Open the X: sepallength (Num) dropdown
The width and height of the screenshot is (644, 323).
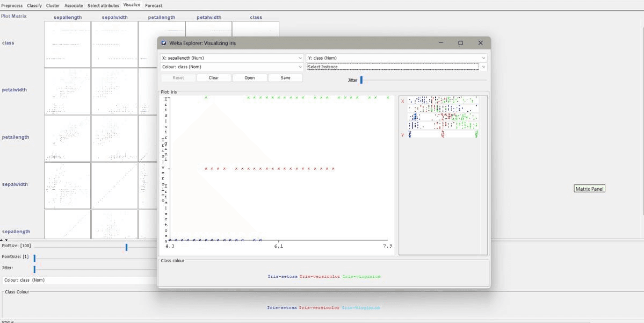click(232, 58)
